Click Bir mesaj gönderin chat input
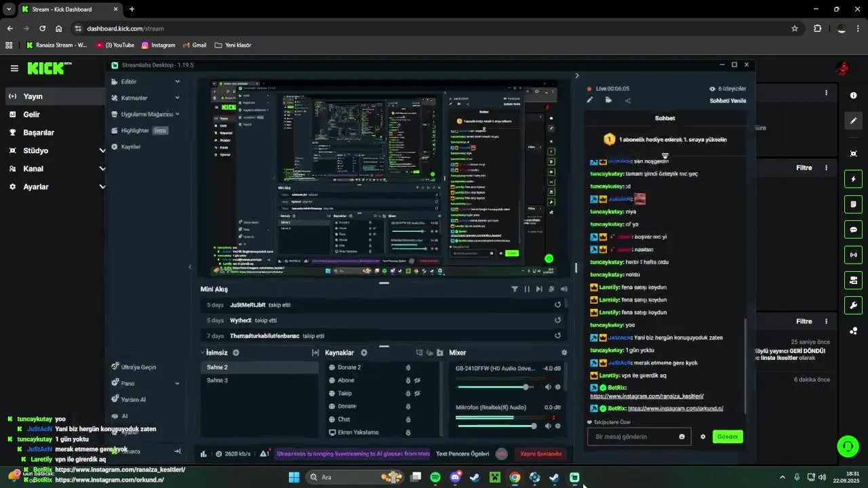Screen dimensions: 868x488 point(639,437)
